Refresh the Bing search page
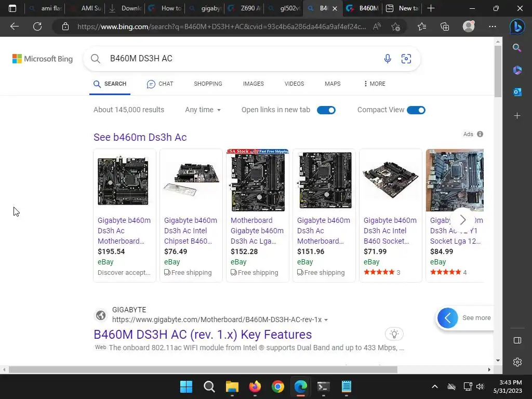 [37, 26]
